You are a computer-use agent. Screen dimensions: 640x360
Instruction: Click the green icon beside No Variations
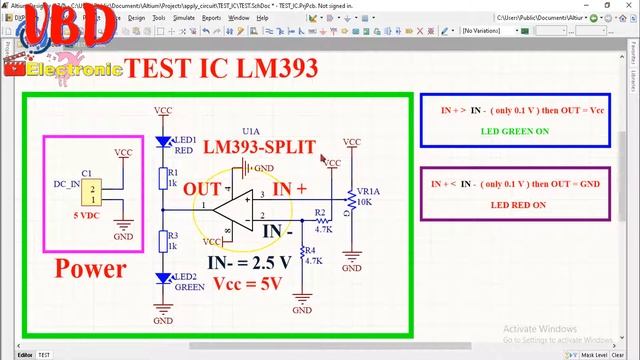(525, 31)
